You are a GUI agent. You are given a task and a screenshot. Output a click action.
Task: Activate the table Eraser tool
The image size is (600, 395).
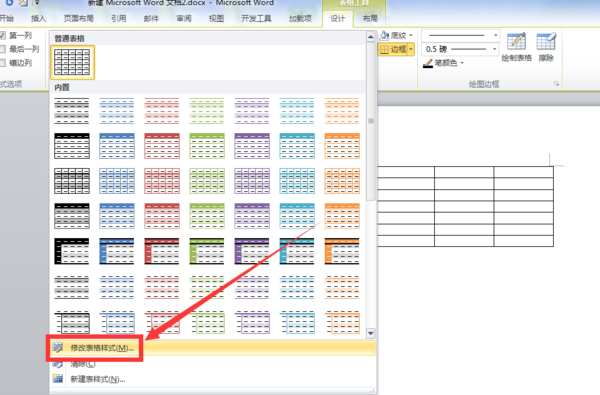pos(546,41)
